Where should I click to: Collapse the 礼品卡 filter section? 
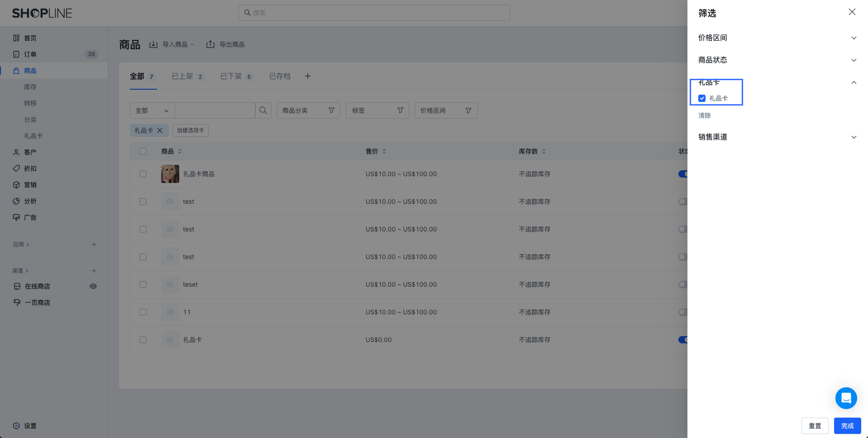click(854, 83)
